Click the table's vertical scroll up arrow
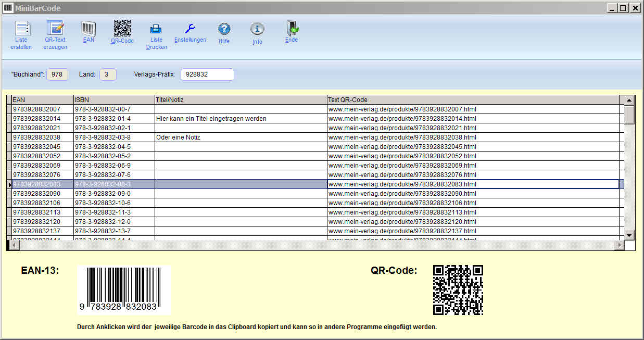 pyautogui.click(x=629, y=100)
